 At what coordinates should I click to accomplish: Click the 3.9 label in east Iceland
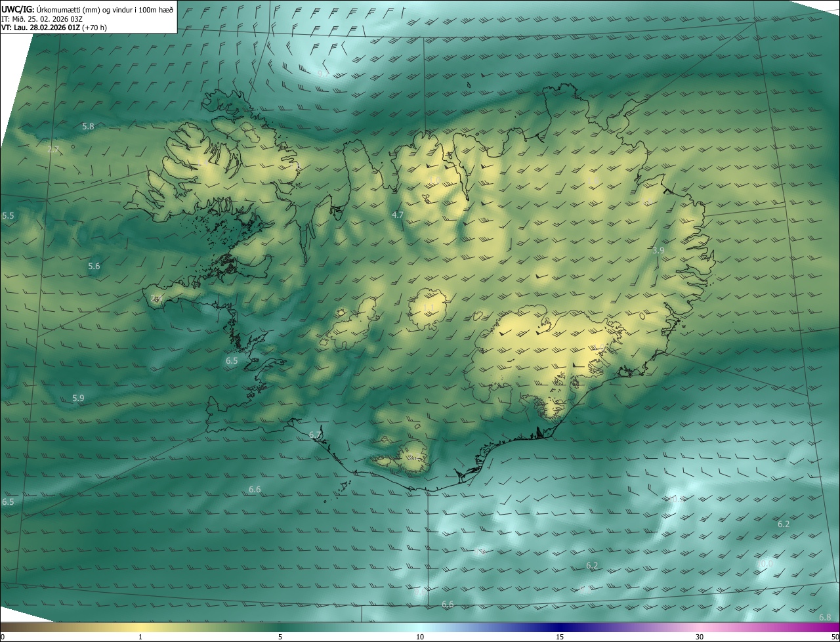tap(658, 250)
